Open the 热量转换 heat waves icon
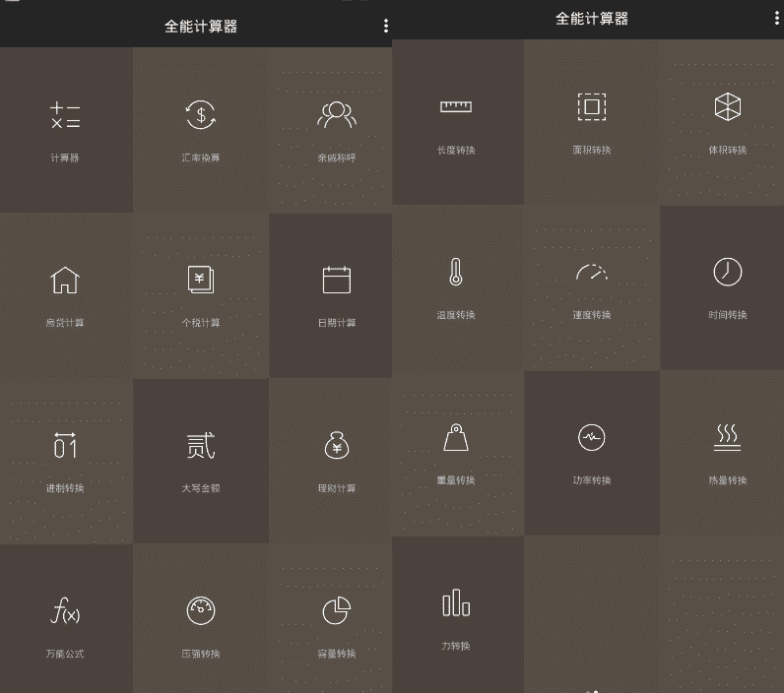This screenshot has height=693, width=784. coord(728,437)
